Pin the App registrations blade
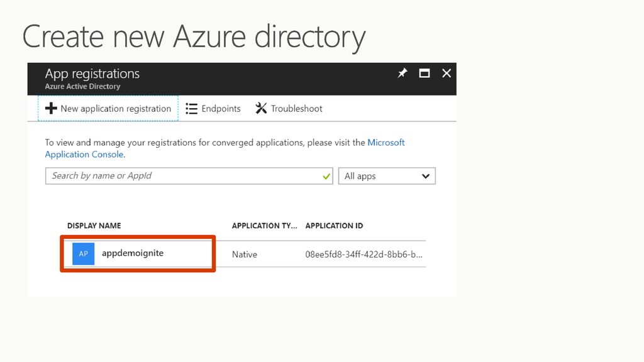 [402, 73]
